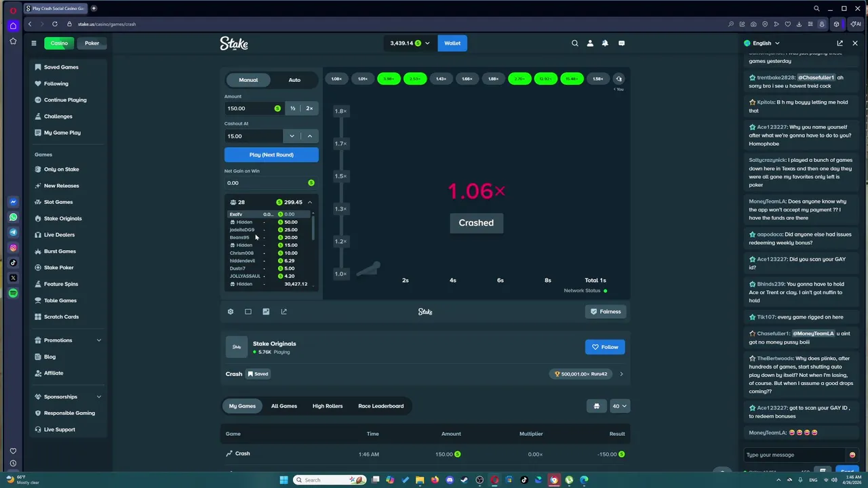Screen dimensions: 868x488
Task: Click the Windows Start button
Action: 283,480
